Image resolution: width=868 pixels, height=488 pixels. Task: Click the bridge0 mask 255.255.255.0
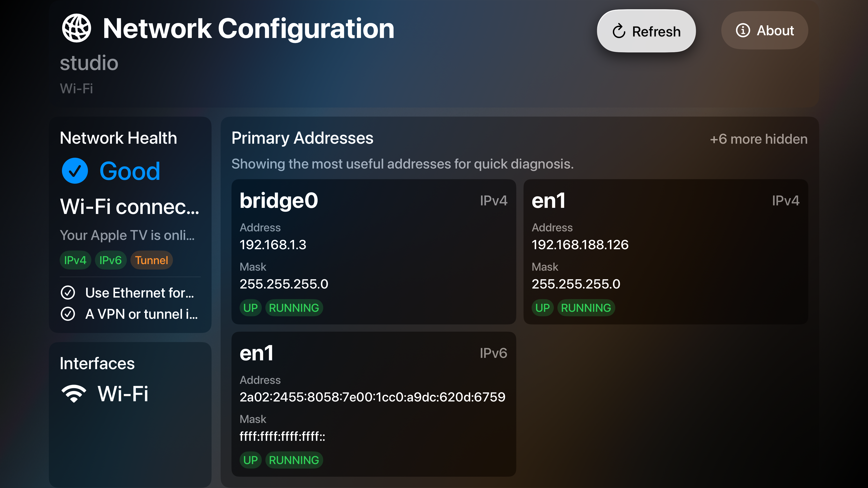click(x=284, y=284)
